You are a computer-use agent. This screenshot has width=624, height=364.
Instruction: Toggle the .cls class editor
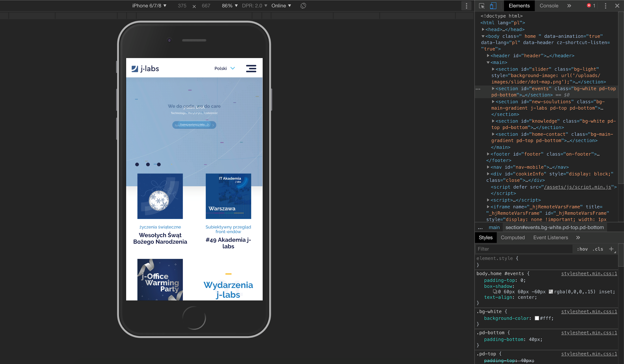point(598,249)
